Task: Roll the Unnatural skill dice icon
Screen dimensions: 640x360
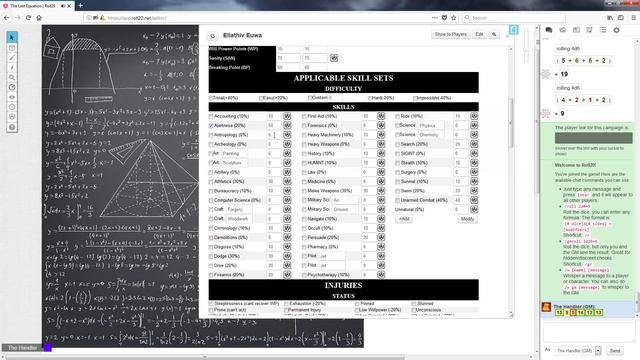Action: point(473,209)
